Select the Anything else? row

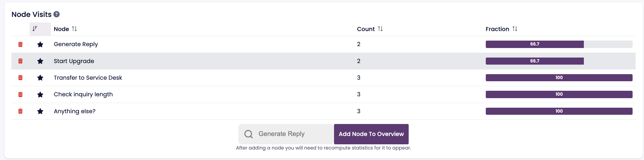(74, 111)
